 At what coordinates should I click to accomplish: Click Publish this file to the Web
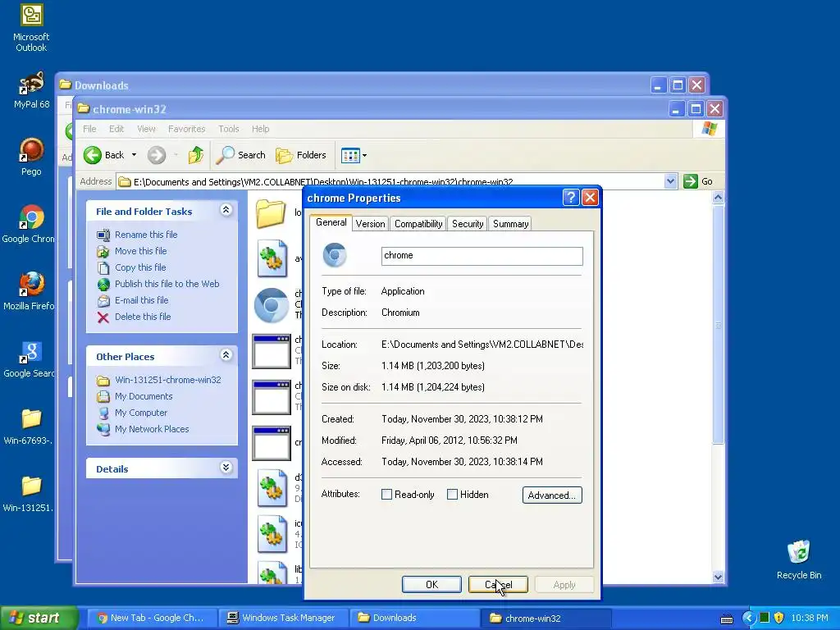(167, 284)
